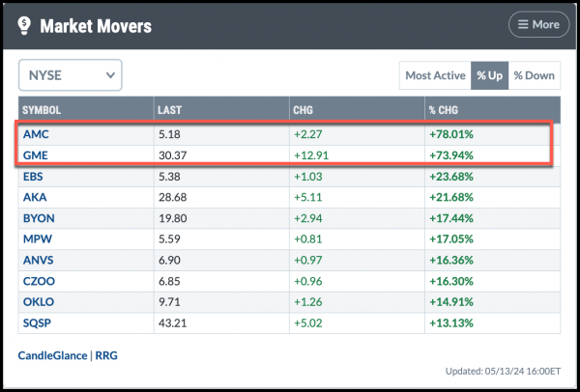Select the % Up tab
580x392 pixels.
coord(489,75)
